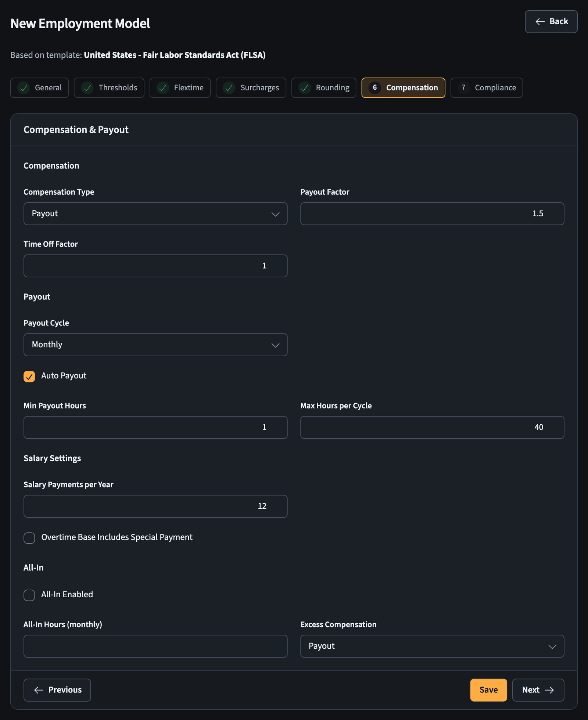
Task: Click the Back button
Action: tap(551, 22)
